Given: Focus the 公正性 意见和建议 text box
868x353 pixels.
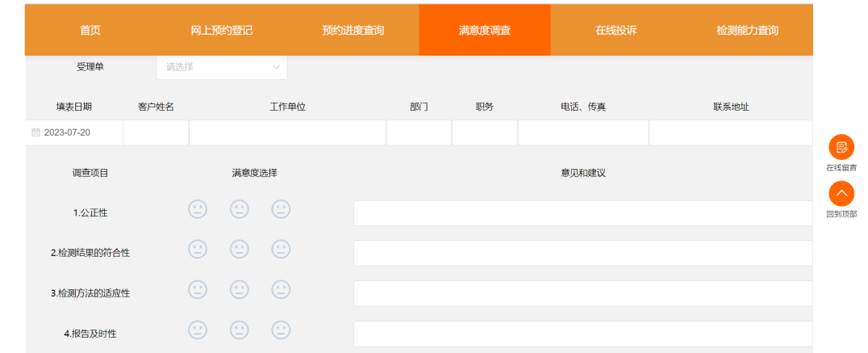Looking at the screenshot, I should 582,213.
